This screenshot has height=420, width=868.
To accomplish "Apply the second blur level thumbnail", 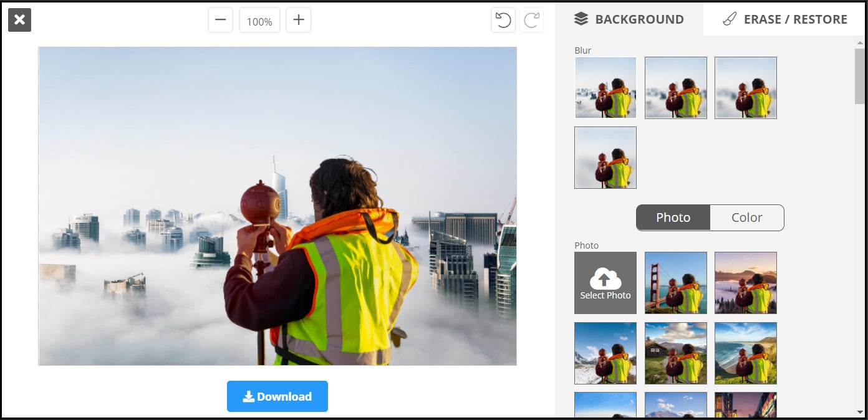I will 676,88.
